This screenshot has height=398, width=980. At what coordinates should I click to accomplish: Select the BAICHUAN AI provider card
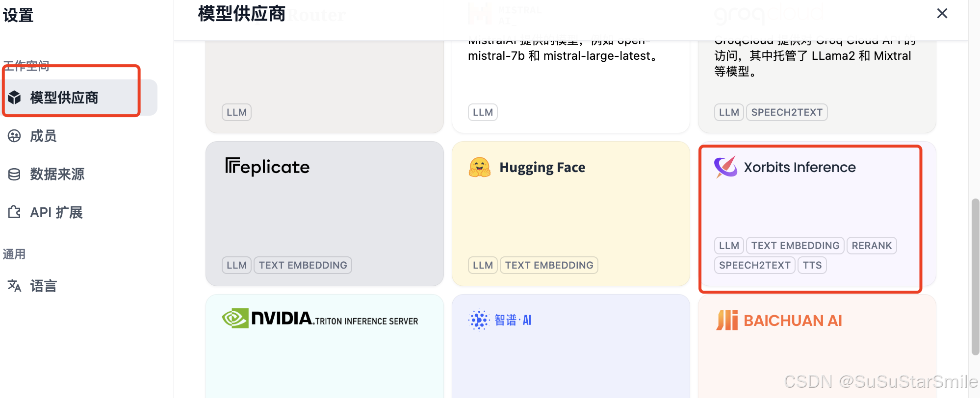coord(817,346)
